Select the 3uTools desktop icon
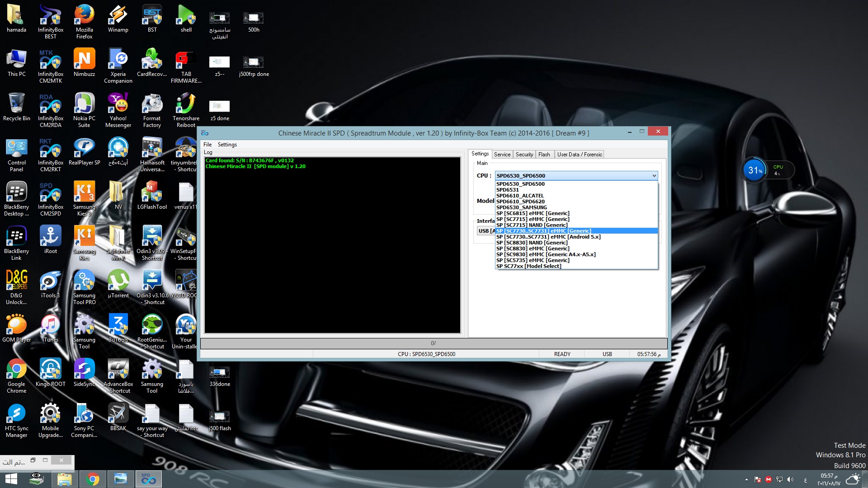 click(118, 328)
